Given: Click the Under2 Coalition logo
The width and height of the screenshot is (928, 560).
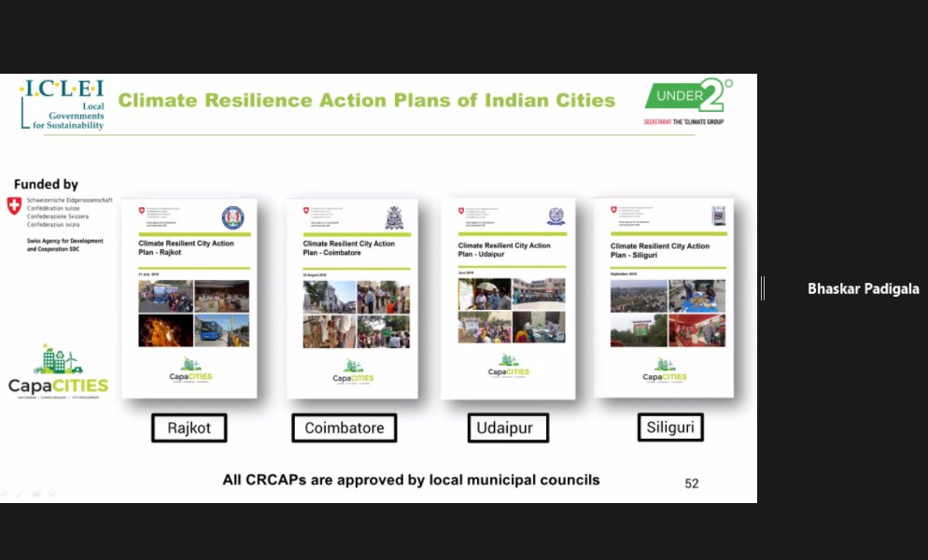Looking at the screenshot, I should [688, 95].
